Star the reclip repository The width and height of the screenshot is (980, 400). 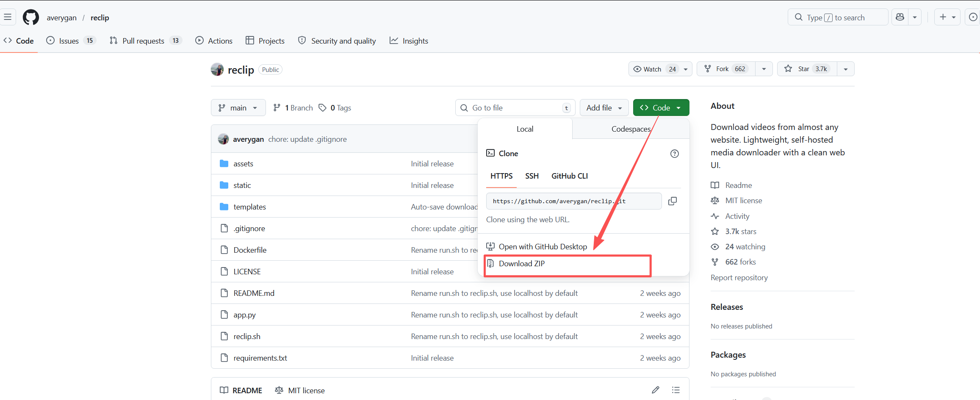click(807, 69)
